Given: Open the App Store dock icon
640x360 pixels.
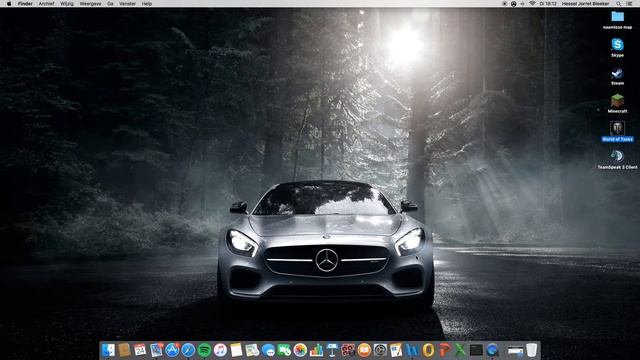Looking at the screenshot, I should [172, 350].
